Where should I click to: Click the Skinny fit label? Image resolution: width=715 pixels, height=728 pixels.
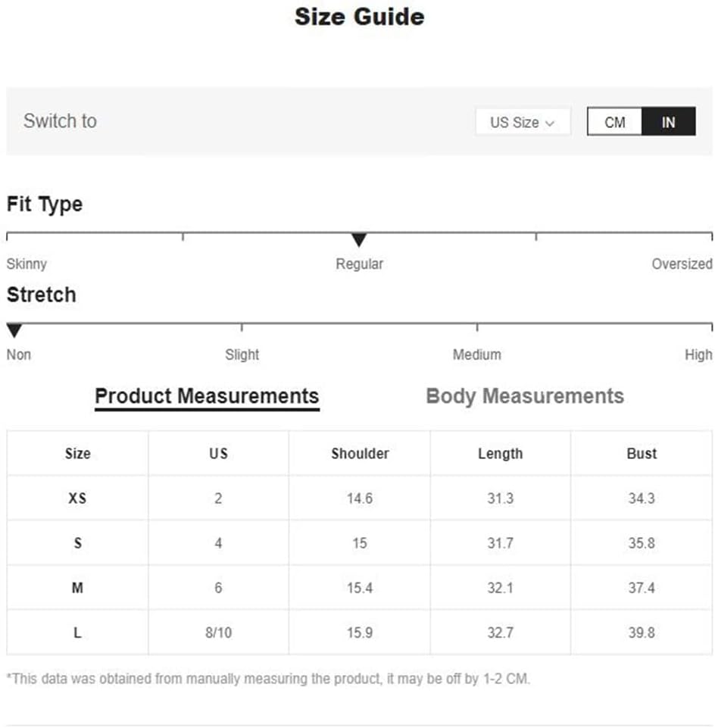(x=27, y=264)
